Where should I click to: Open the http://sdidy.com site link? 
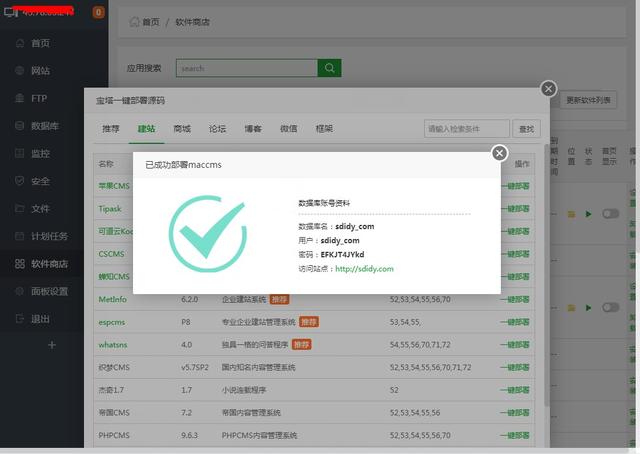click(x=364, y=269)
